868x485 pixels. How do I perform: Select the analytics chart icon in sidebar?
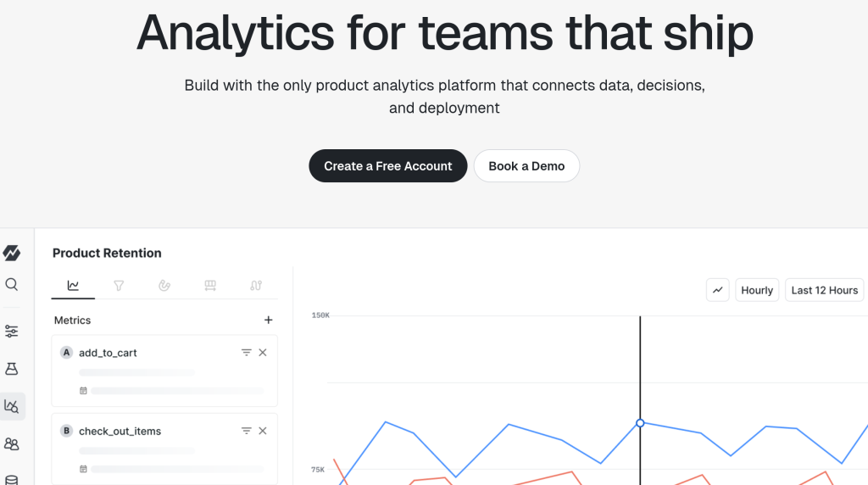(x=12, y=406)
